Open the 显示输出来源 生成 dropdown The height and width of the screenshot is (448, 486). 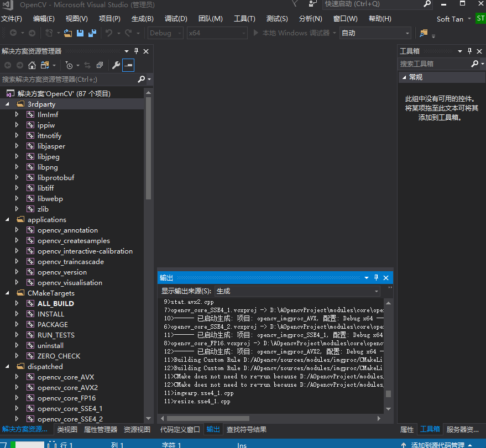click(x=297, y=291)
